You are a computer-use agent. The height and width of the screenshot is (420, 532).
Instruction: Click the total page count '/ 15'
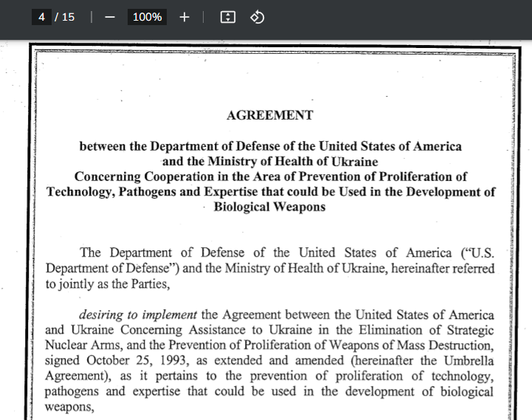(64, 17)
